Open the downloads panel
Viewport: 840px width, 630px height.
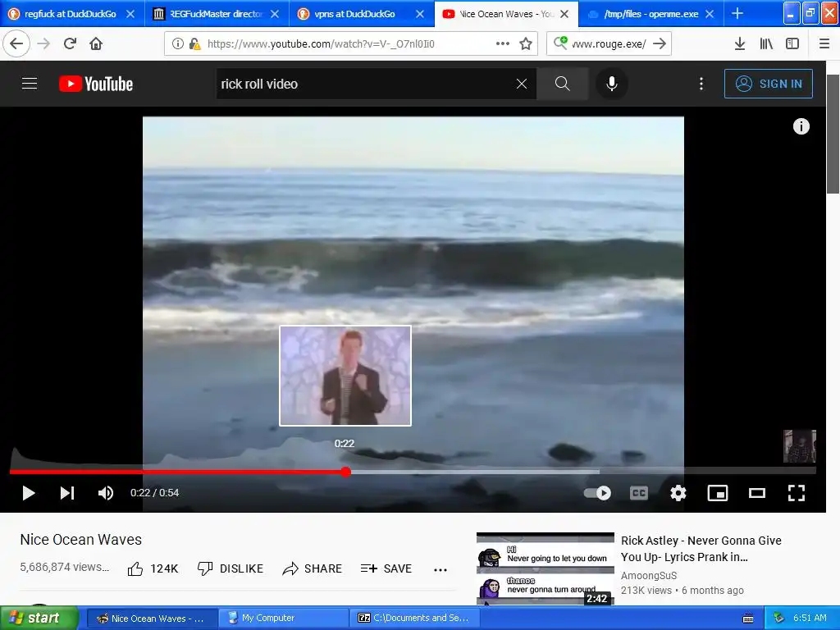click(740, 43)
